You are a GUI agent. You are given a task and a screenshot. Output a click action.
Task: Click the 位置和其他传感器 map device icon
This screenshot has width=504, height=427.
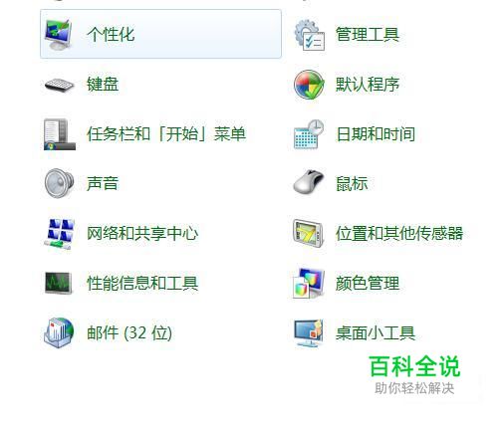(308, 233)
